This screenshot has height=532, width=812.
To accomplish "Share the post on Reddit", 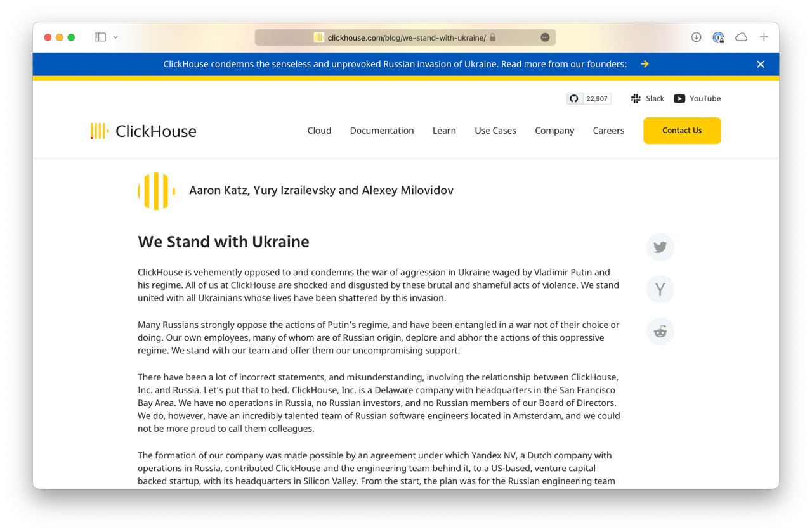I will coord(660,331).
